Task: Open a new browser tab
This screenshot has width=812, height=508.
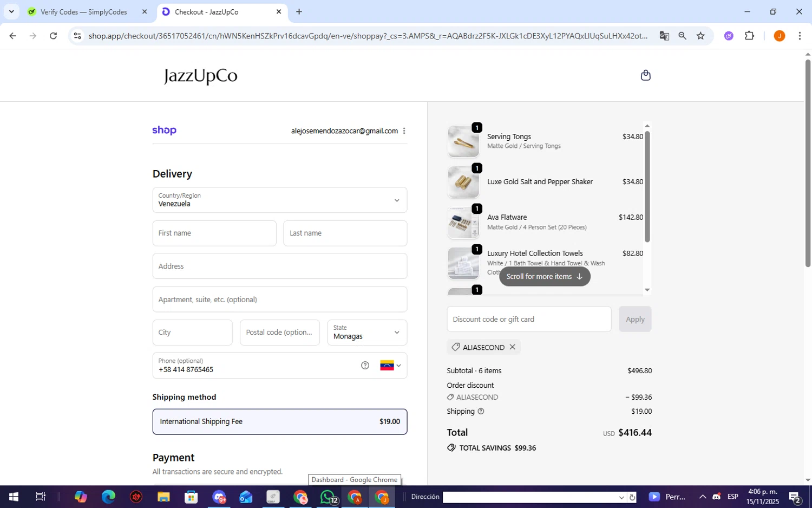Action: pos(299,12)
